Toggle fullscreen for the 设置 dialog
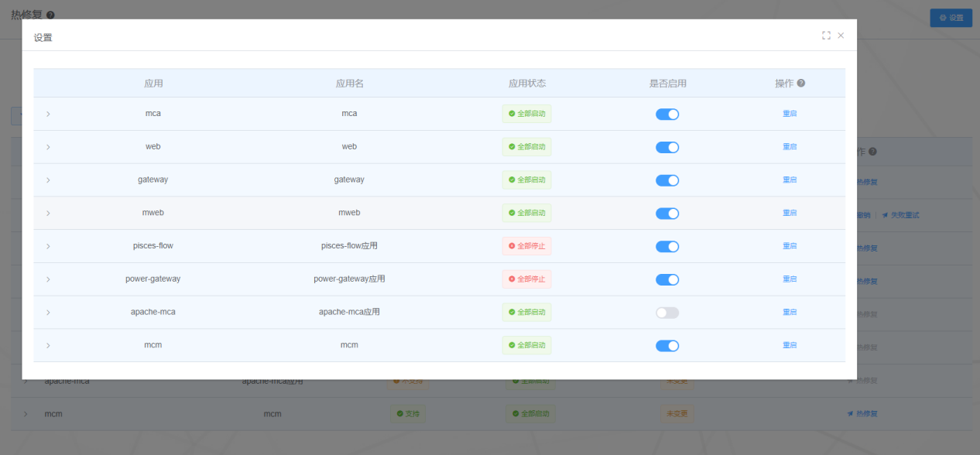This screenshot has height=455, width=980. [826, 36]
